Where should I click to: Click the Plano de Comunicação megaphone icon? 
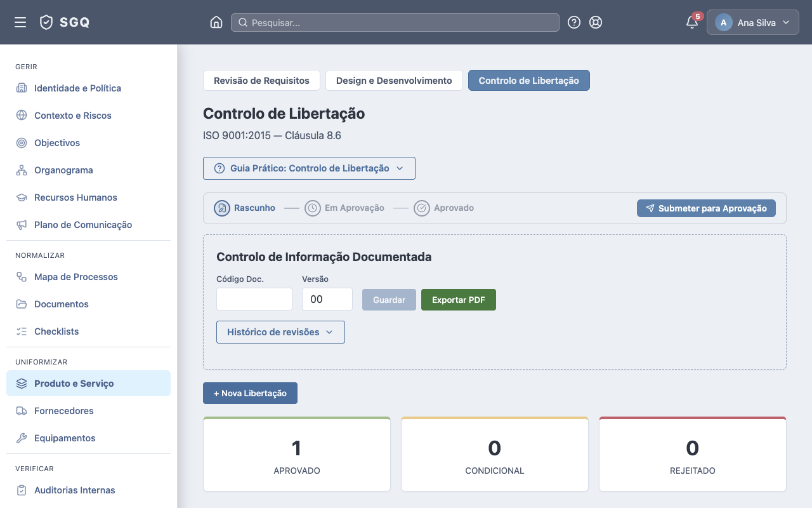[22, 225]
